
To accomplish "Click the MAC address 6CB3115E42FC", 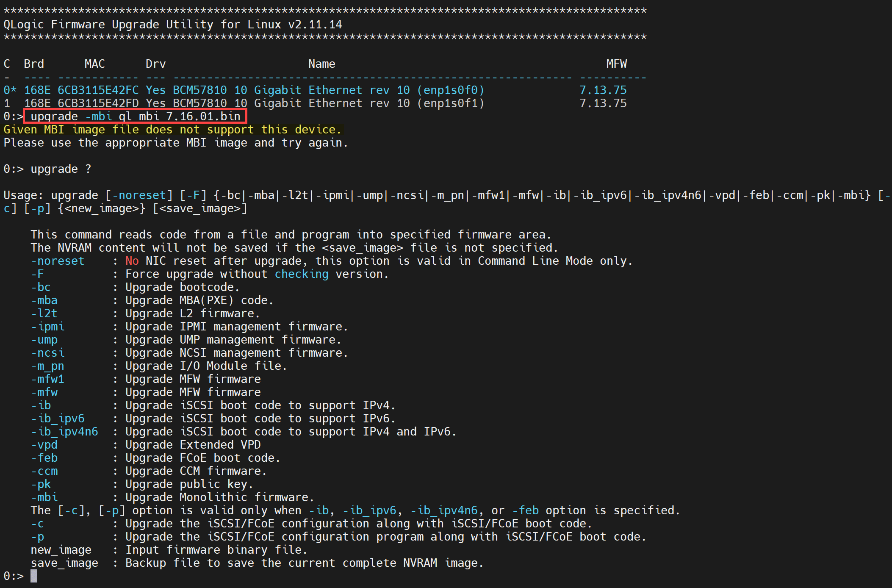I will click(98, 90).
